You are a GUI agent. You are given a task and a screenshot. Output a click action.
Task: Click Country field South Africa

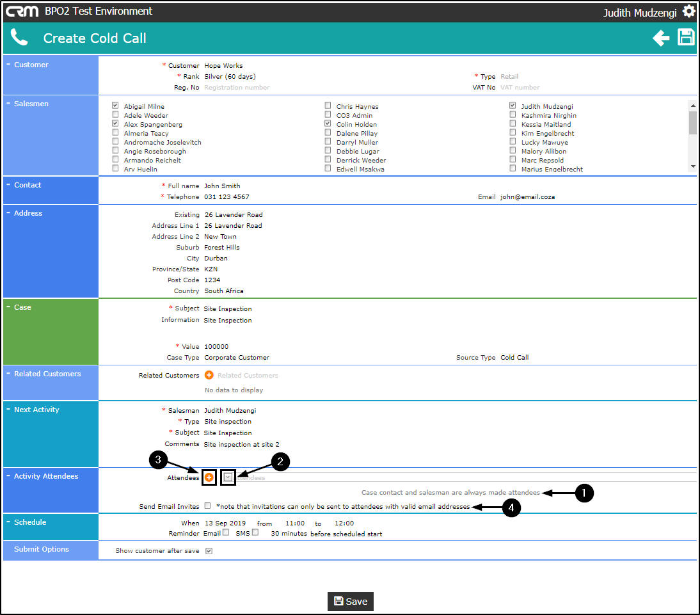(x=224, y=291)
